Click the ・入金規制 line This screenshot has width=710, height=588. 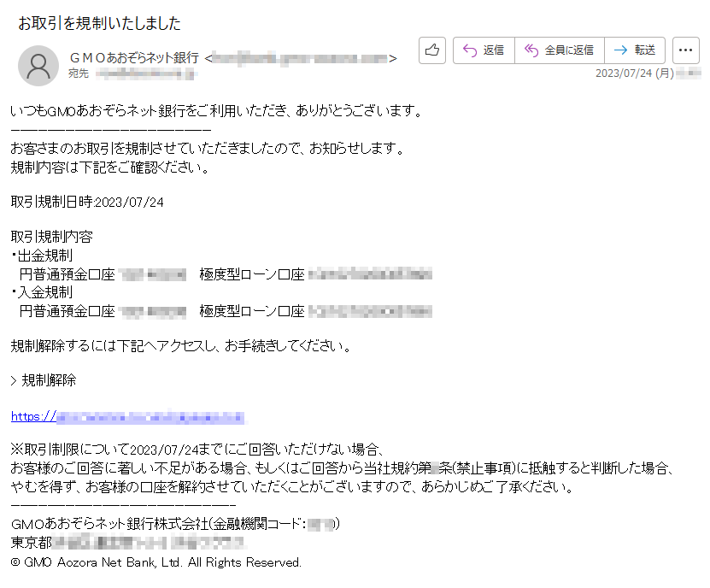pyautogui.click(x=42, y=292)
